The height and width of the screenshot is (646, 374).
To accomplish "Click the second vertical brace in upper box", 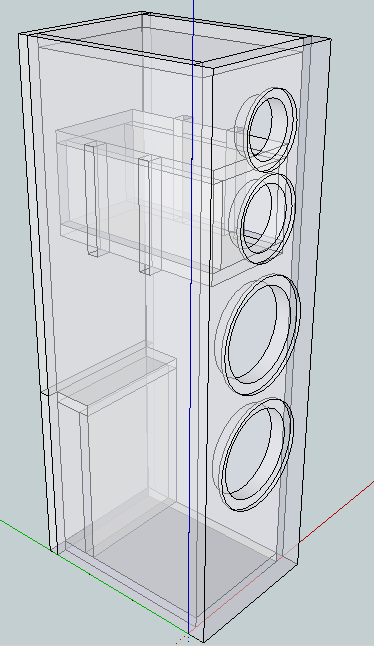I will tap(145, 214).
